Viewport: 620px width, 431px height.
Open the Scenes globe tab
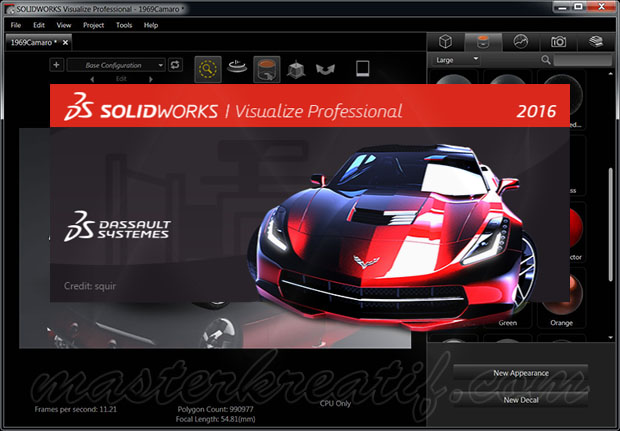(521, 42)
